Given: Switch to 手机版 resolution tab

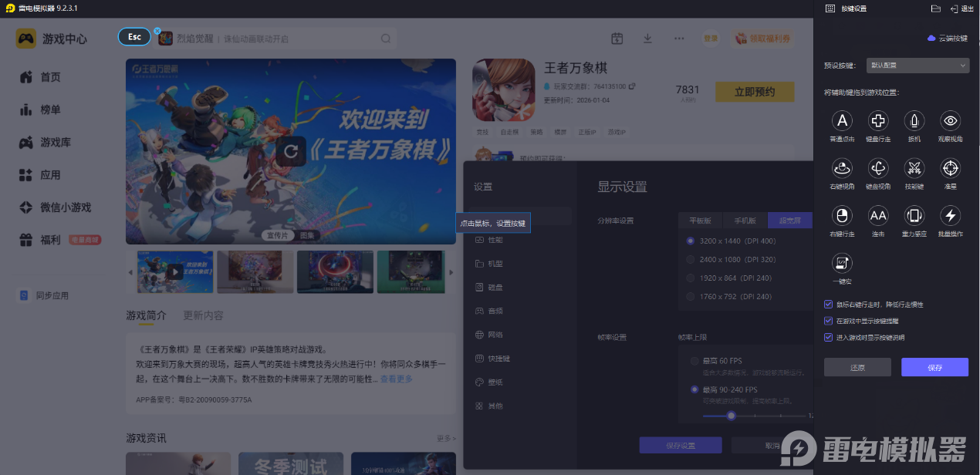Looking at the screenshot, I should pyautogui.click(x=745, y=221).
